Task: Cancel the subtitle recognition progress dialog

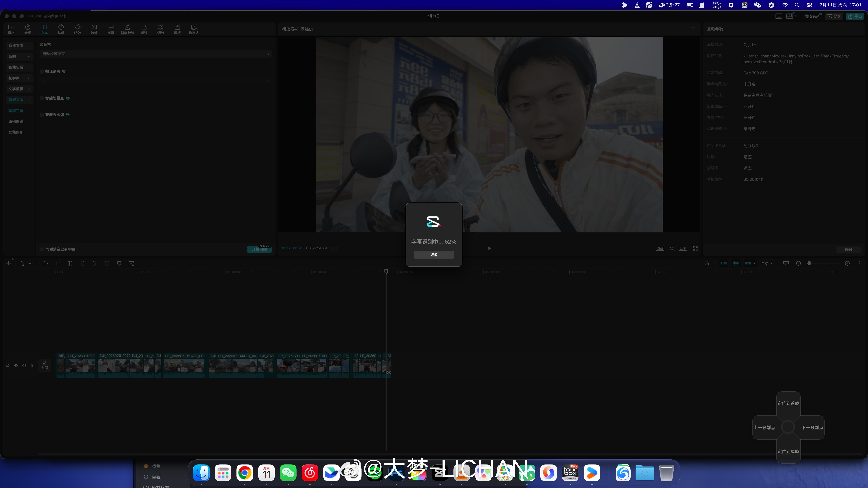Action: 434,255
